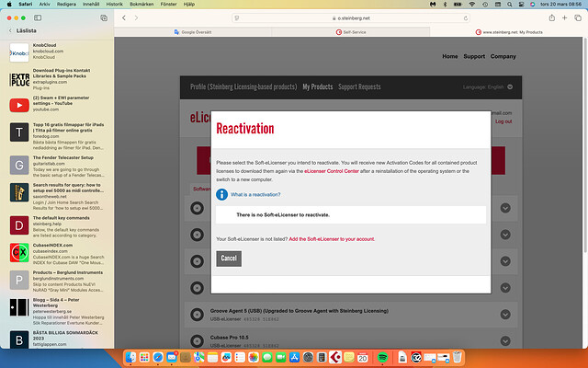This screenshot has width=588, height=368.
Task: Open Stickies from the Dock
Action: pyautogui.click(x=349, y=357)
